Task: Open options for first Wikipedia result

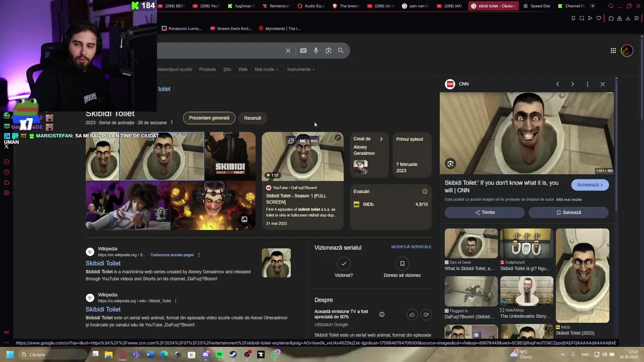Action: [x=199, y=255]
